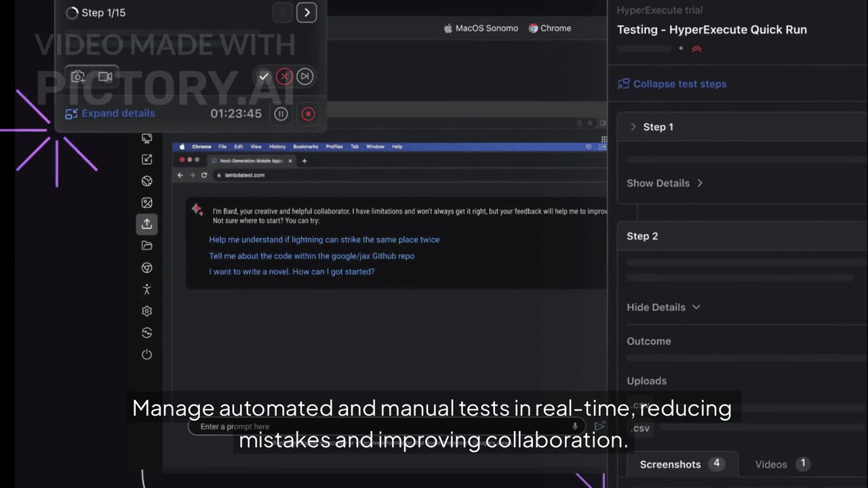
Task: Click the globe icon in sidebar
Action: tap(146, 181)
